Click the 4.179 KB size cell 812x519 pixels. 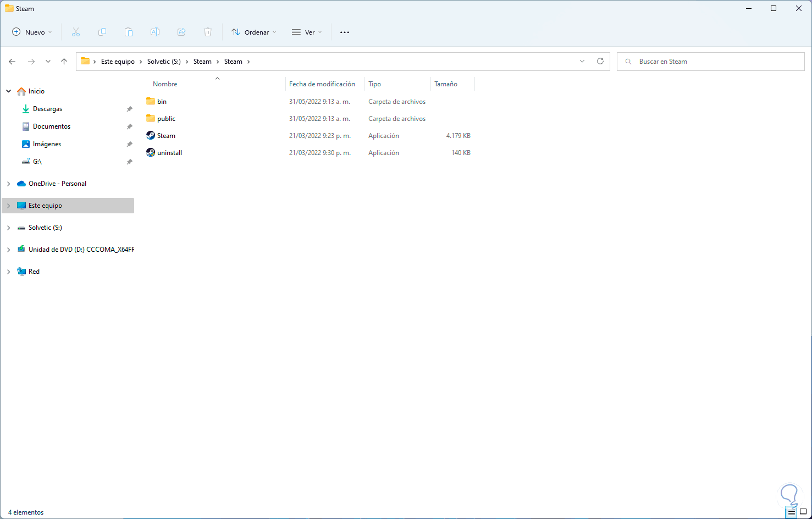pyautogui.click(x=459, y=136)
